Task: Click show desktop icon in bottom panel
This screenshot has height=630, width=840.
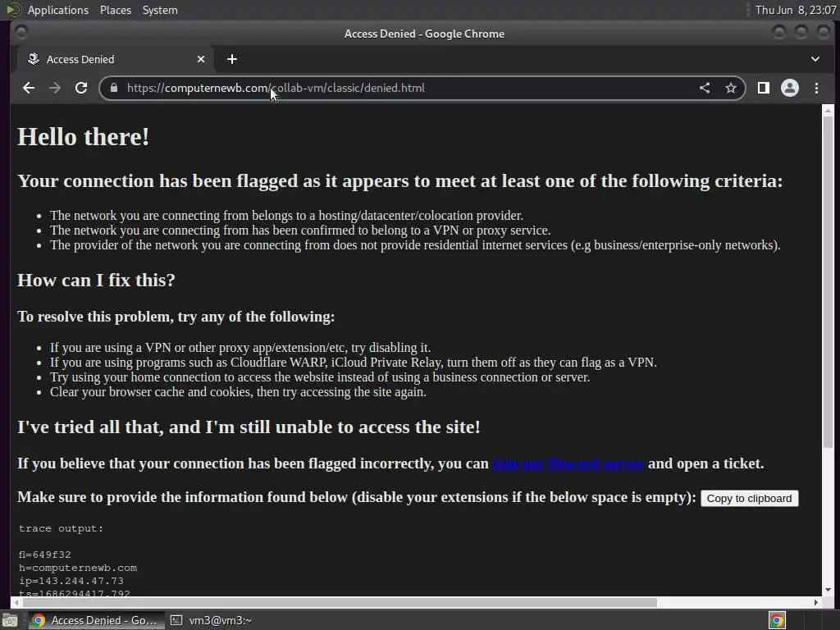Action: pos(10,620)
